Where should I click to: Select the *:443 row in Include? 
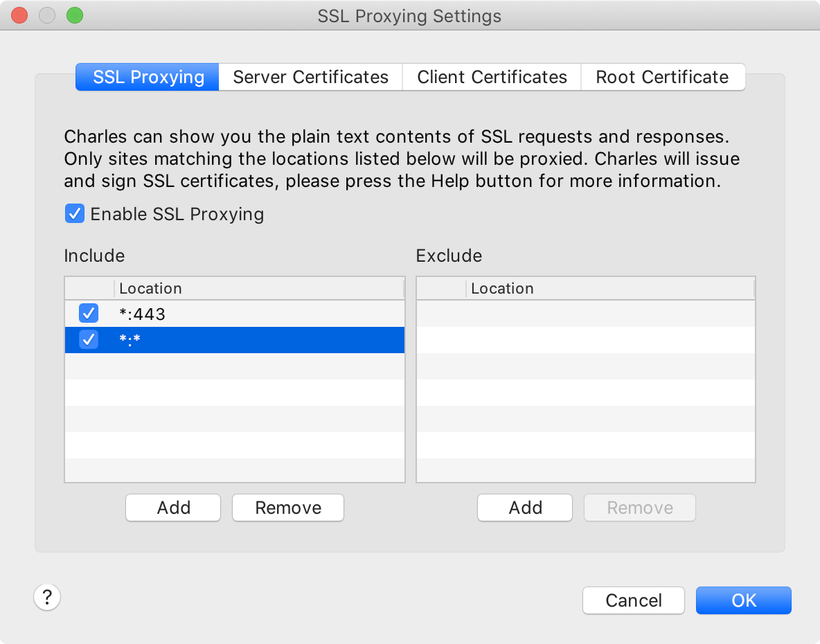coord(256,314)
